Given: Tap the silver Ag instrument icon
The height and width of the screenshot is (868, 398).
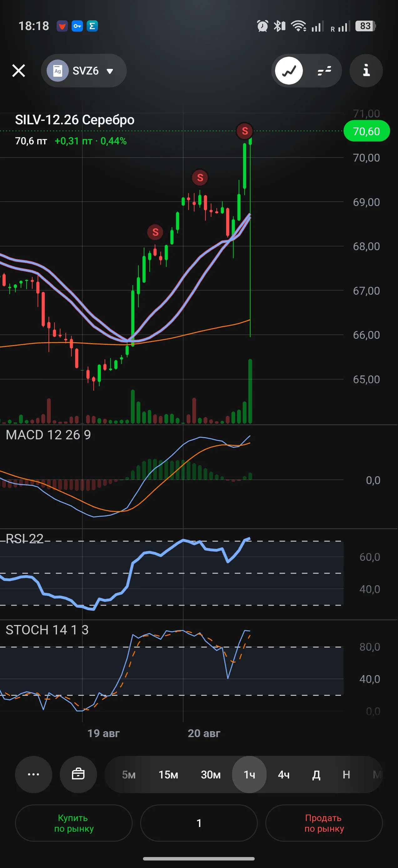Looking at the screenshot, I should coord(58,71).
